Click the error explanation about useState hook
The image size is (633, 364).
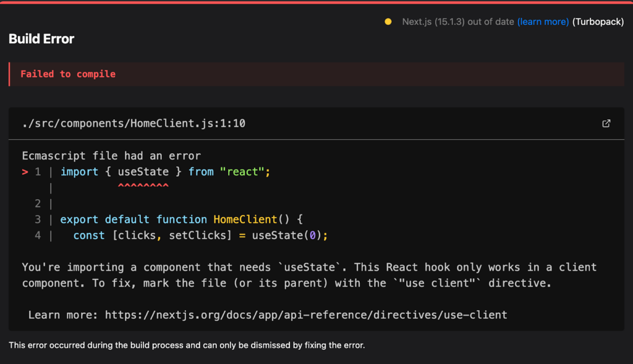tap(309, 275)
